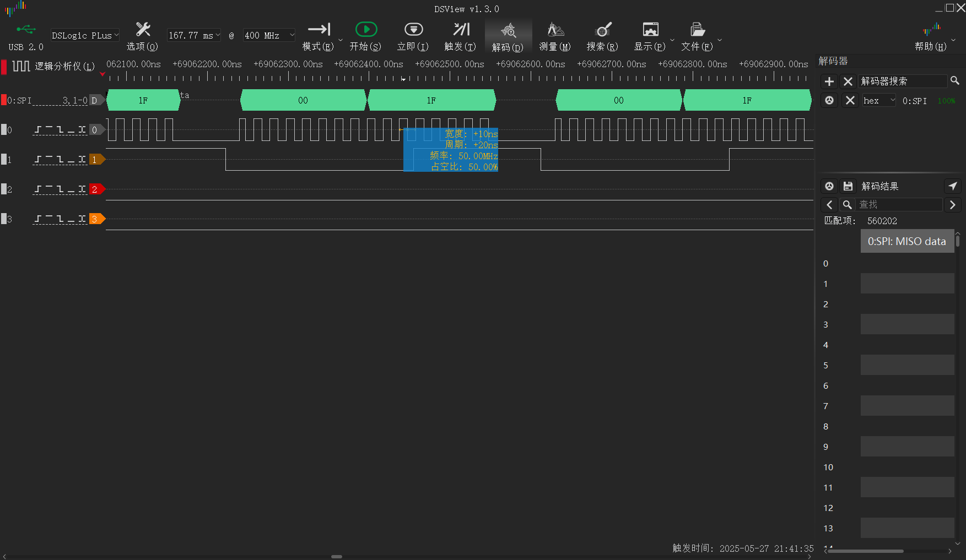Delete the 0:SPI decoder with its X icon
The height and width of the screenshot is (560, 966).
point(850,100)
